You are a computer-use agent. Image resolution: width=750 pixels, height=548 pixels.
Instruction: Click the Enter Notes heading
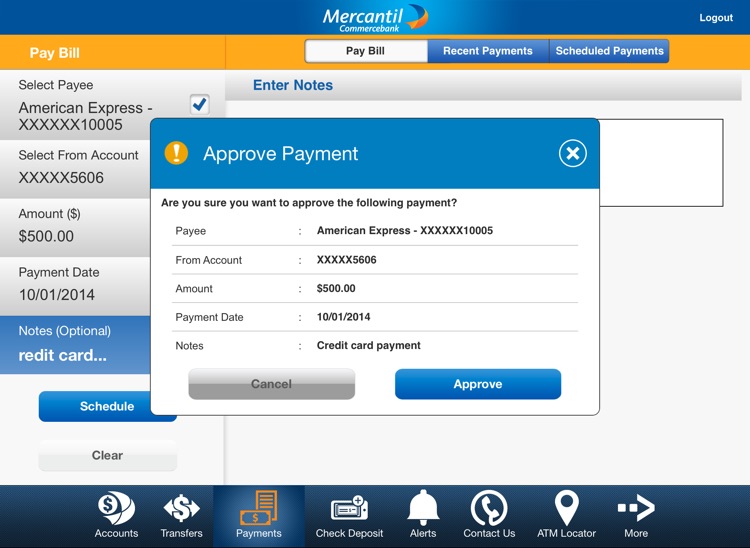293,85
